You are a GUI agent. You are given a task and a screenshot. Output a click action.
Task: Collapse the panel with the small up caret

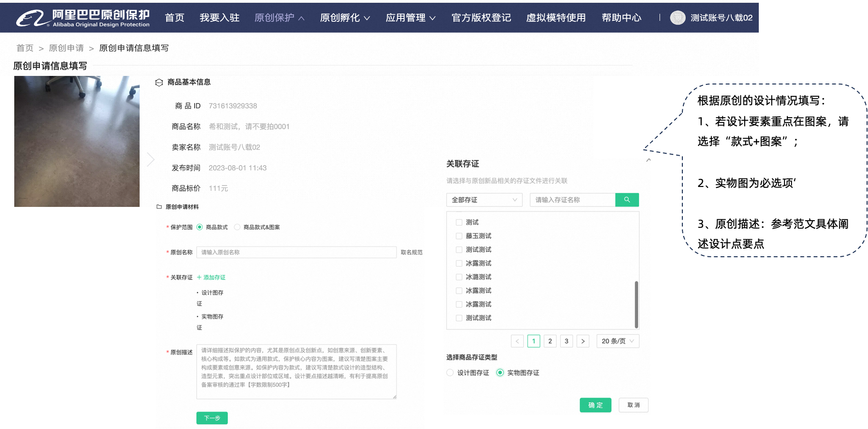[x=648, y=160]
